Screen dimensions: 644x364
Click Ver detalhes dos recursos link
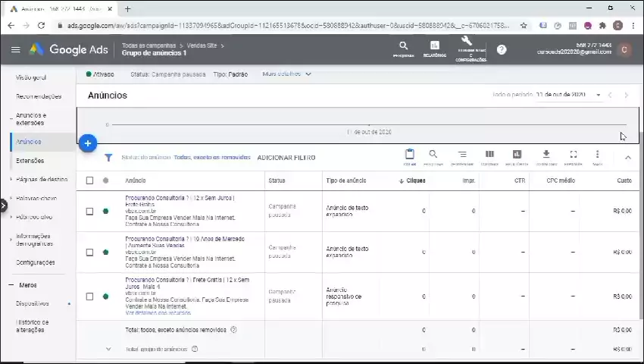(158, 312)
